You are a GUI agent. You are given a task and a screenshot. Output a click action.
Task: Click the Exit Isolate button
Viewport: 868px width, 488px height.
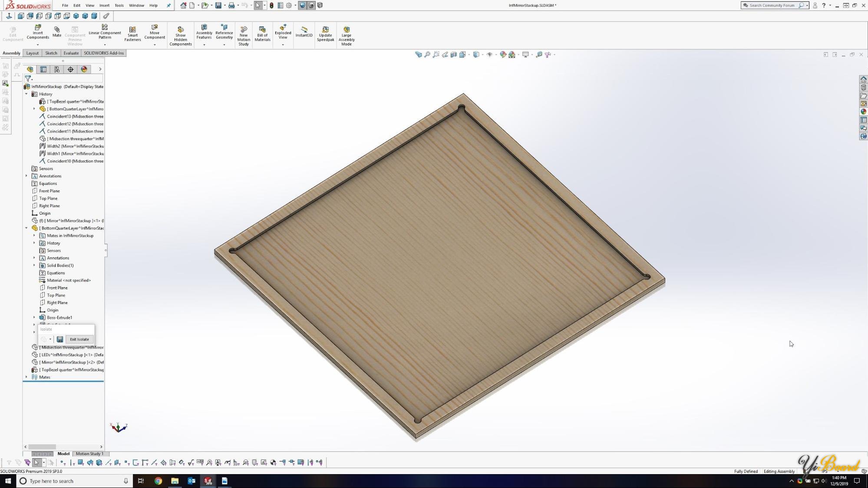pyautogui.click(x=79, y=339)
